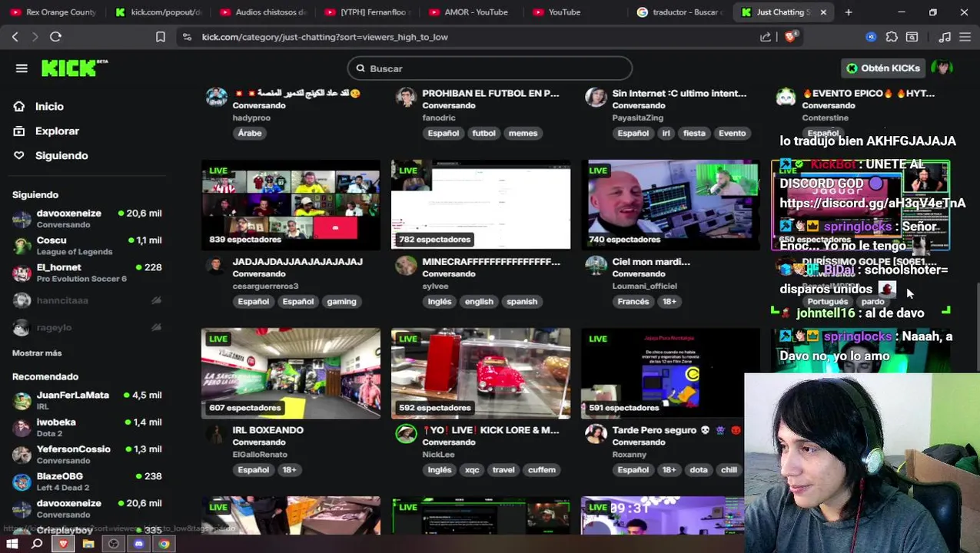Viewport: 980px width, 553px height.
Task: Click the Francés tag
Action: [x=633, y=302]
